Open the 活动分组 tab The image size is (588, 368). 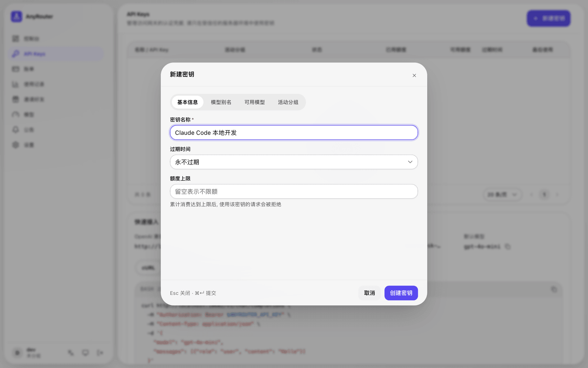click(288, 102)
